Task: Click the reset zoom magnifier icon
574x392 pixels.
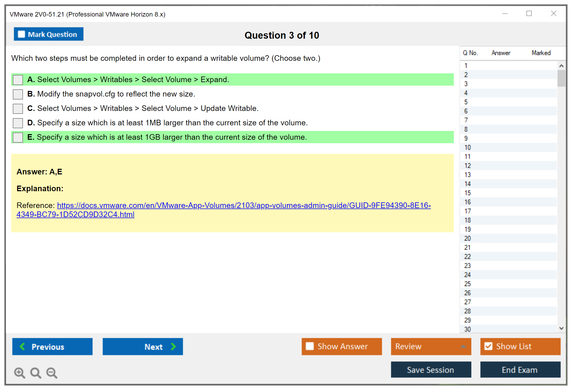Action: 36,373
